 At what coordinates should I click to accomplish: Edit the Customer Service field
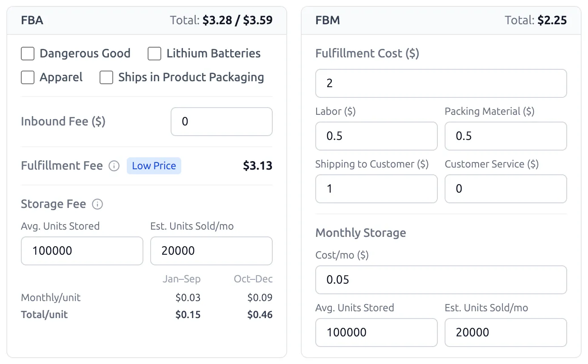click(x=506, y=189)
